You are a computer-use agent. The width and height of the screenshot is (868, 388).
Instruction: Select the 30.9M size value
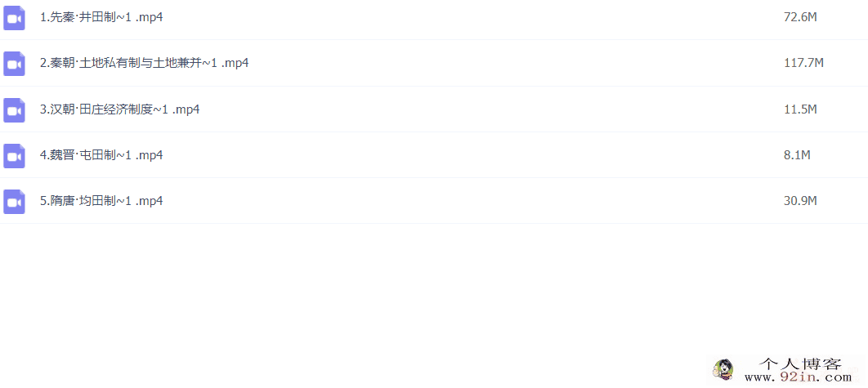(800, 201)
